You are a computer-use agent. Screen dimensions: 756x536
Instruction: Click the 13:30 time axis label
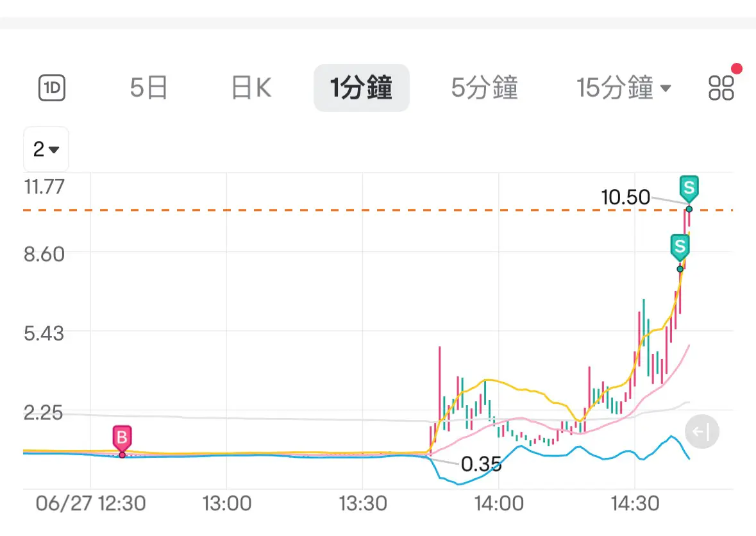(362, 504)
